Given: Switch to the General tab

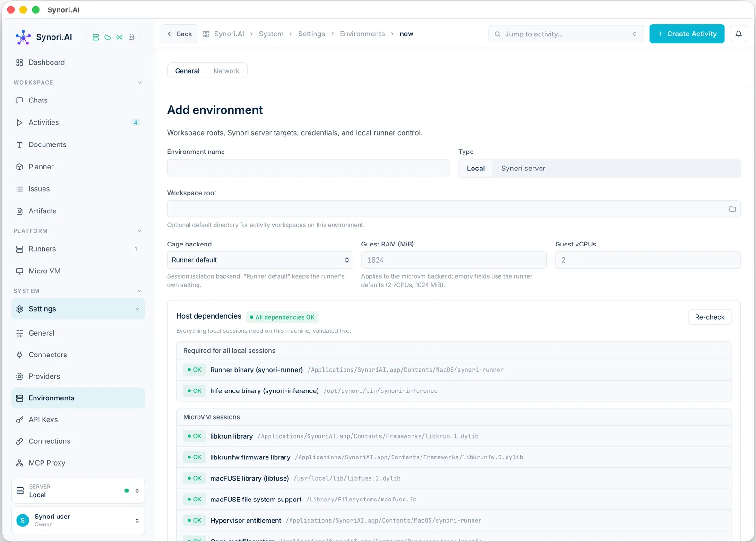Looking at the screenshot, I should [x=187, y=71].
